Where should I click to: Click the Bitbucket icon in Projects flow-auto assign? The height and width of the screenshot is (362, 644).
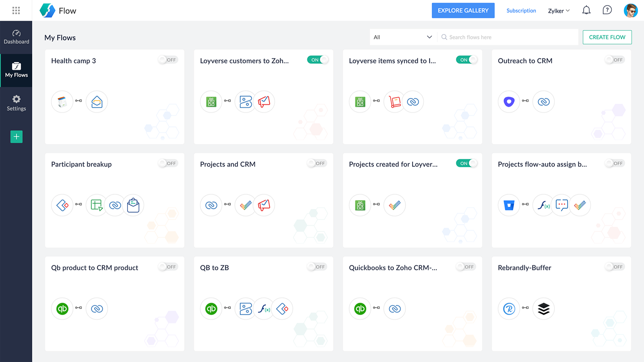(509, 205)
